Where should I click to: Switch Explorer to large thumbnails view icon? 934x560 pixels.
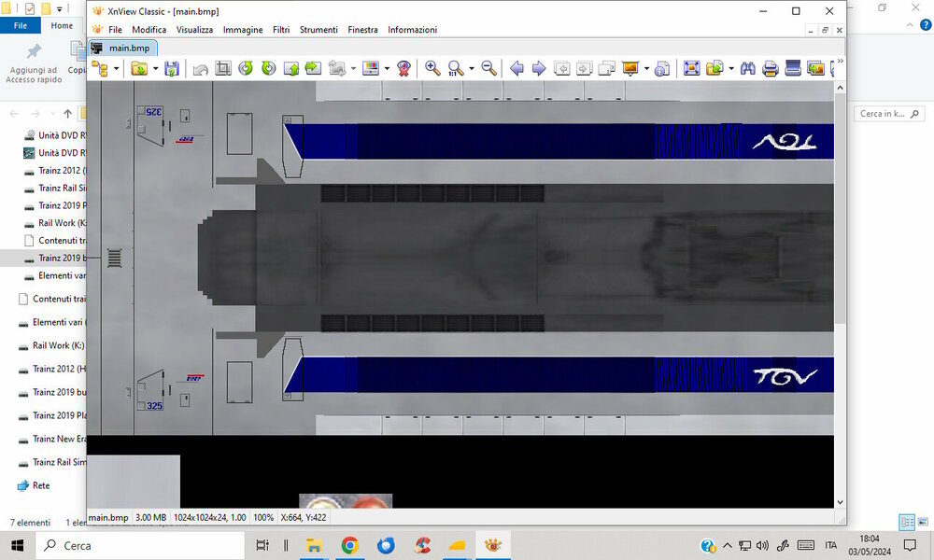pyautogui.click(x=923, y=522)
